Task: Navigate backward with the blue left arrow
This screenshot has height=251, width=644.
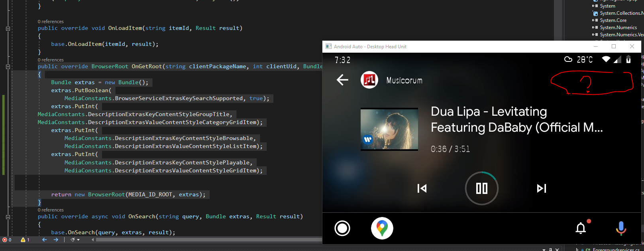Action: [45, 240]
